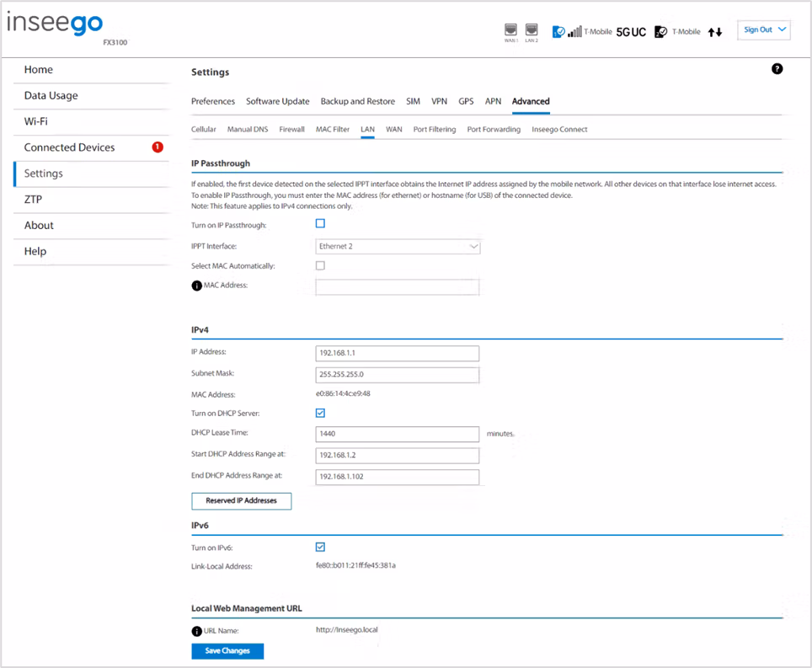Click the DHCP Lease Time field

coord(398,435)
